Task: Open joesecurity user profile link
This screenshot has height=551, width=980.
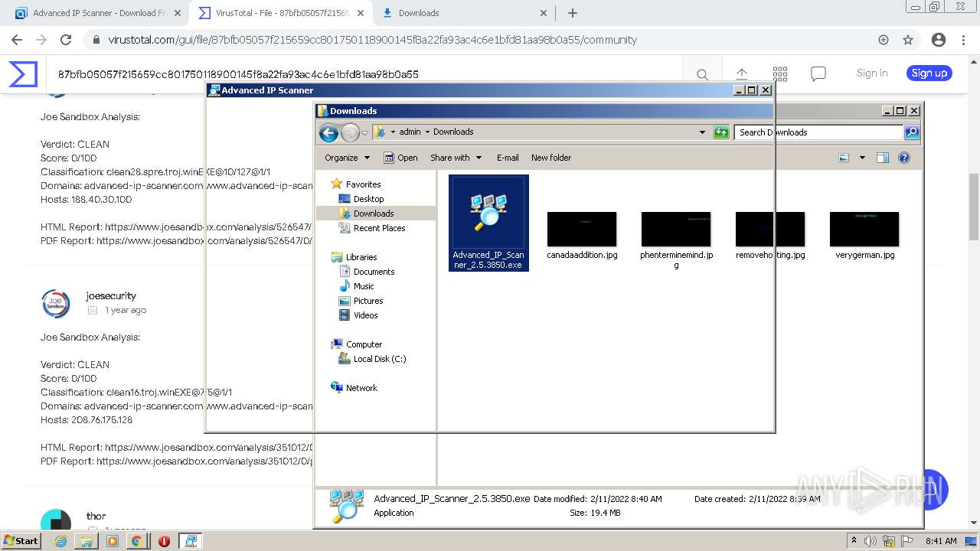Action: [111, 295]
